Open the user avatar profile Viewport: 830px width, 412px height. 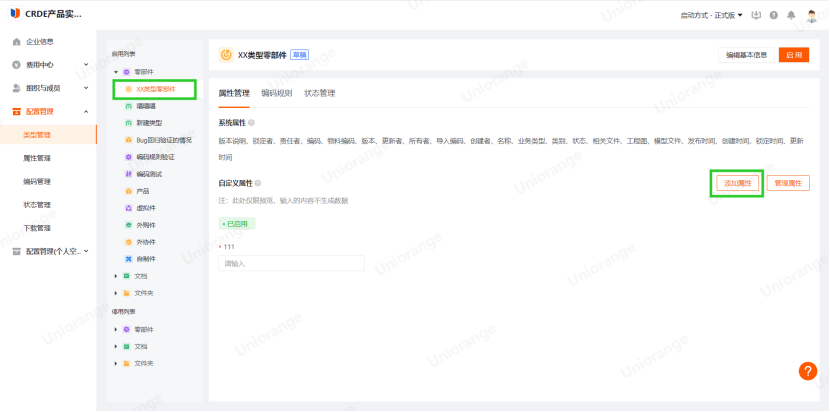(x=811, y=15)
